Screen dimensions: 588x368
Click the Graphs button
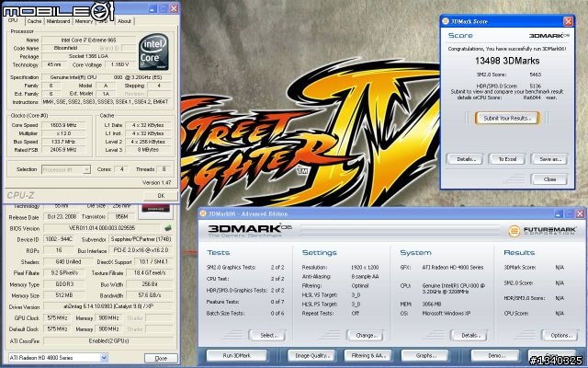click(424, 355)
